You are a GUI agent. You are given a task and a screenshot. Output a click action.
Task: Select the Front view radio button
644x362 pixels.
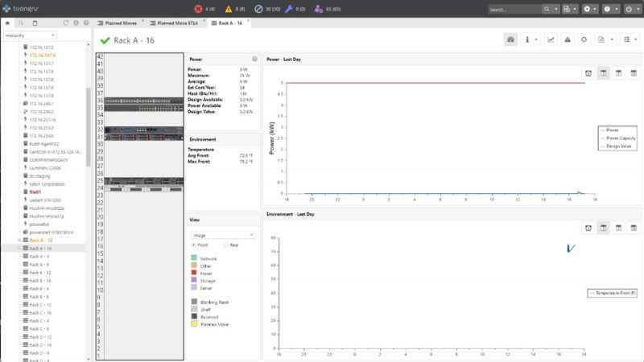point(193,245)
